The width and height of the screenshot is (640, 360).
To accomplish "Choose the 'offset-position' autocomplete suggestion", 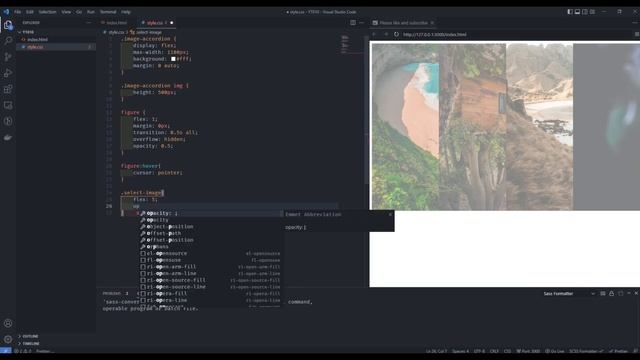I will pos(211,240).
